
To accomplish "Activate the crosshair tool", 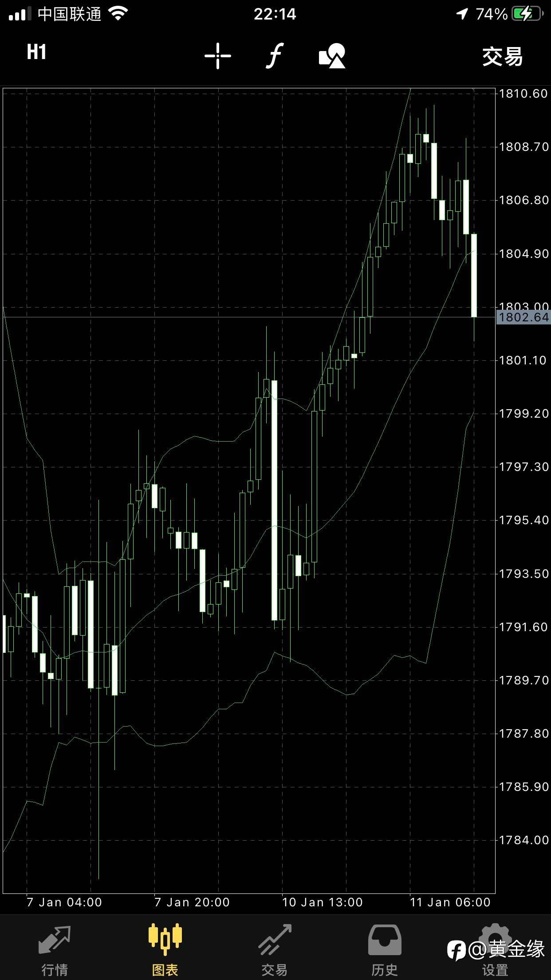I will (x=217, y=56).
